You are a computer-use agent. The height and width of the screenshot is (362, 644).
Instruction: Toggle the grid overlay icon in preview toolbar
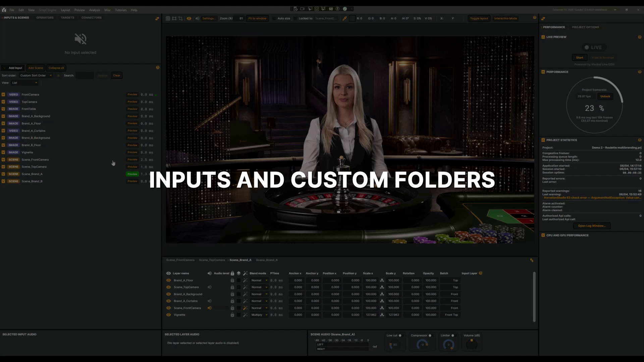(x=168, y=18)
